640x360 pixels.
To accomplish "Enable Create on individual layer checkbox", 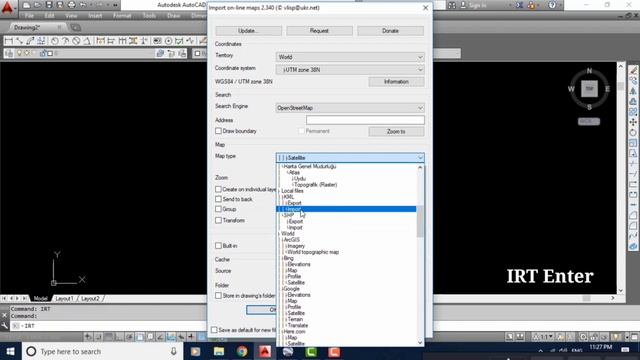I will tap(218, 189).
